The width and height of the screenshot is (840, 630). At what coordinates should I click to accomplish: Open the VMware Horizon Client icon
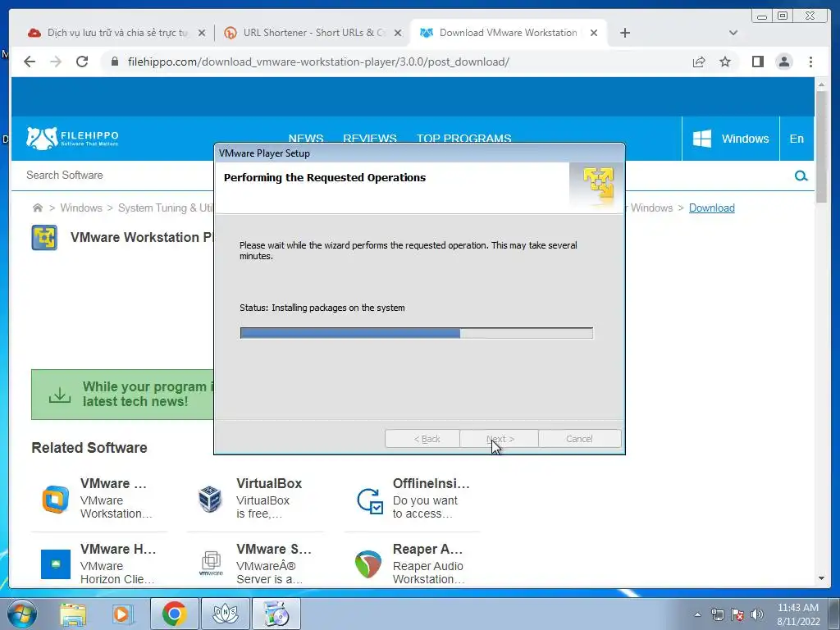coord(56,564)
